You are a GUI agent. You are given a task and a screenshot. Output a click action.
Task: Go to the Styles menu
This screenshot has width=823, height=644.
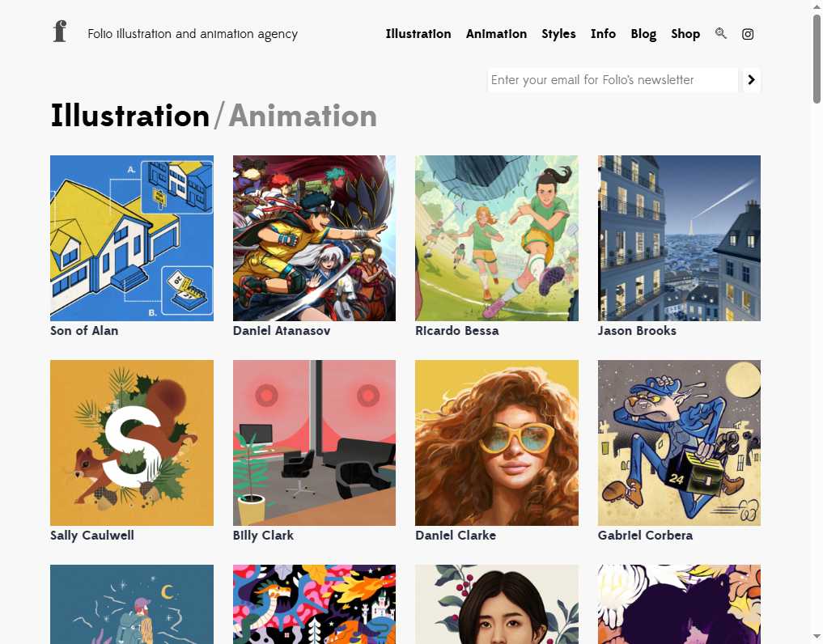click(x=558, y=34)
